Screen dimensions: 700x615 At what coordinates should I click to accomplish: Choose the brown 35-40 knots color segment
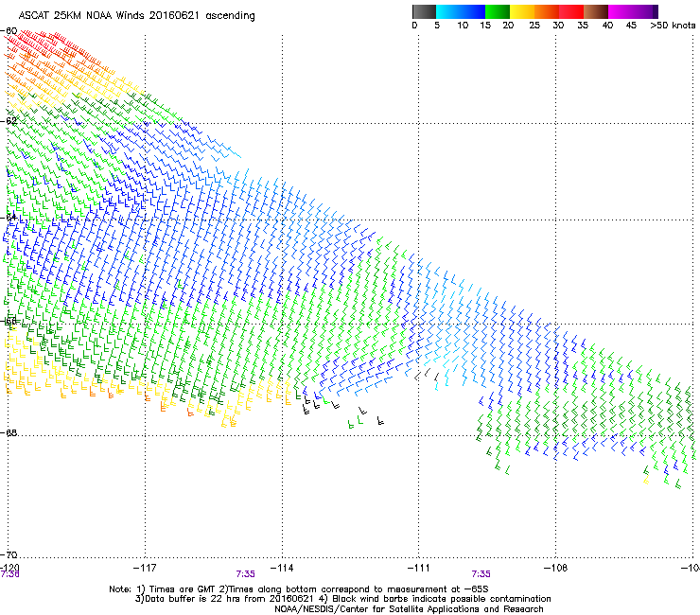click(596, 11)
